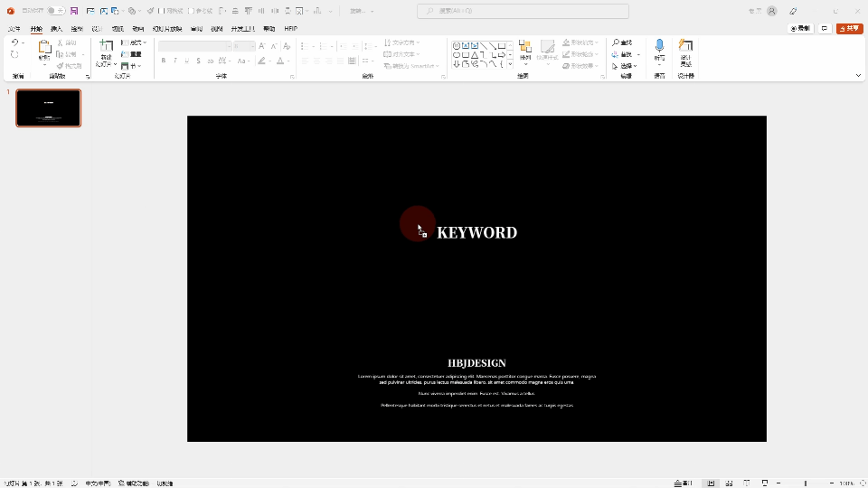Click the Save icon in quick access toolbar
Image resolution: width=868 pixels, height=488 pixels.
tap(74, 11)
